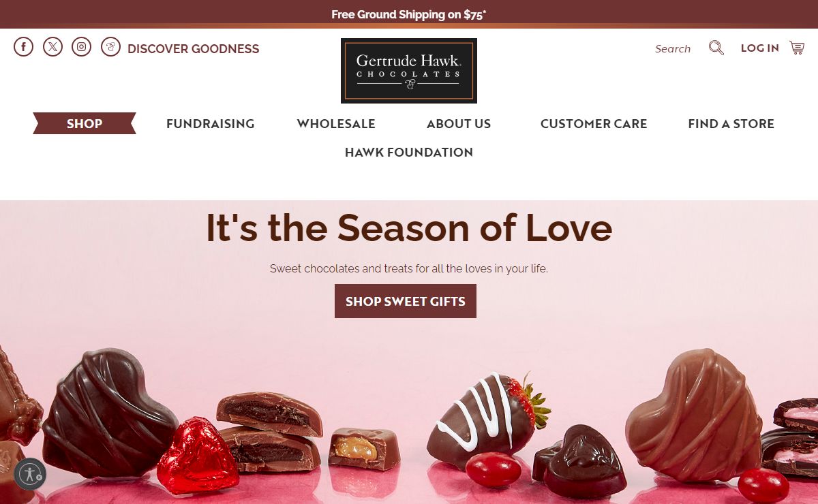Open the FUNDRAISING menu item
Image resolution: width=818 pixels, height=504 pixels.
[x=210, y=124]
